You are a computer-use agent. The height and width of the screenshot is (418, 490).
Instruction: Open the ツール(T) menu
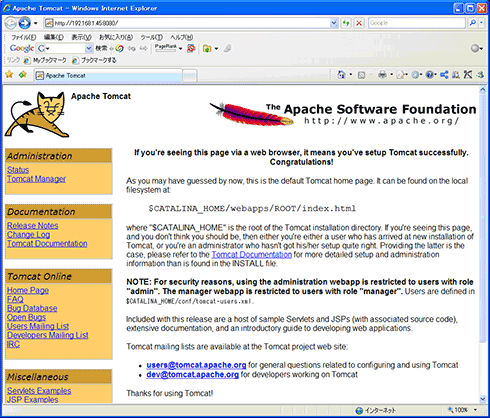pos(151,37)
